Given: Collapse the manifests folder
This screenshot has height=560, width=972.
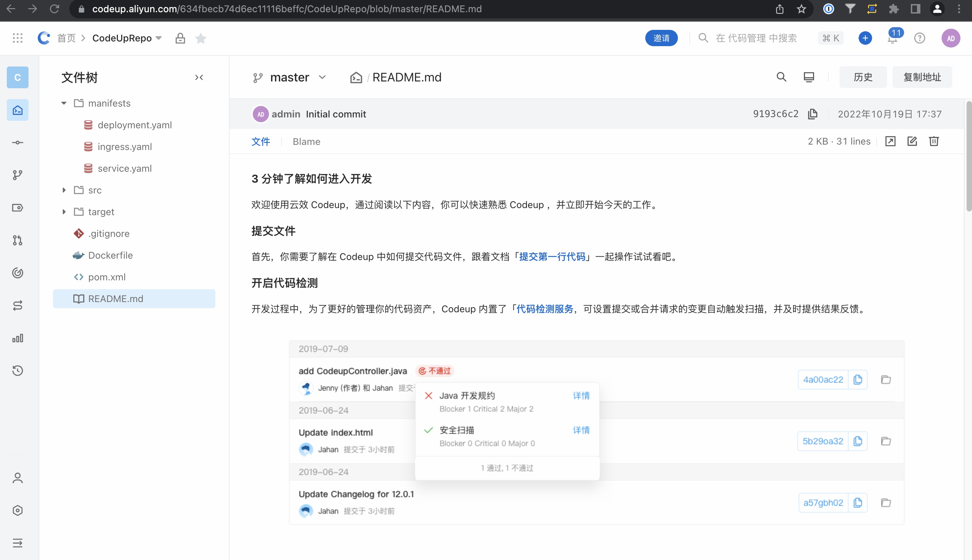Looking at the screenshot, I should [64, 103].
